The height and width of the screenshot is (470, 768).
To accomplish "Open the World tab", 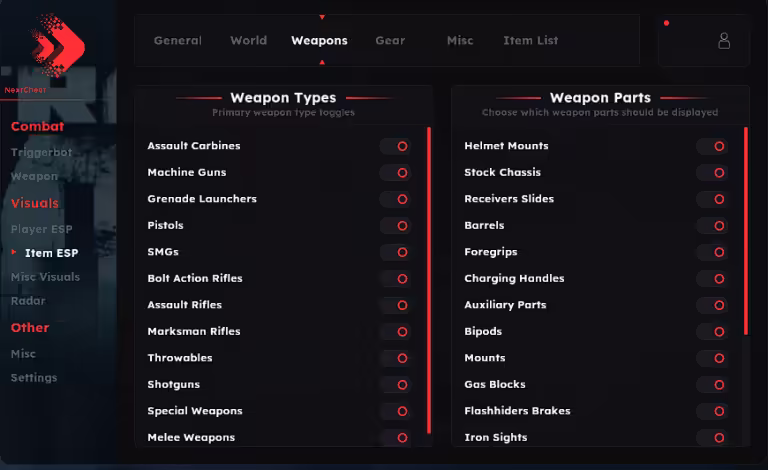I will point(248,41).
